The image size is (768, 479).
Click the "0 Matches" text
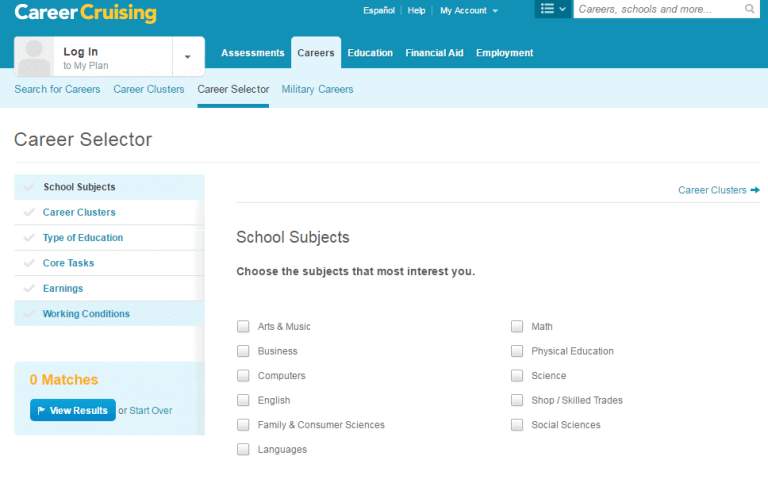click(64, 380)
